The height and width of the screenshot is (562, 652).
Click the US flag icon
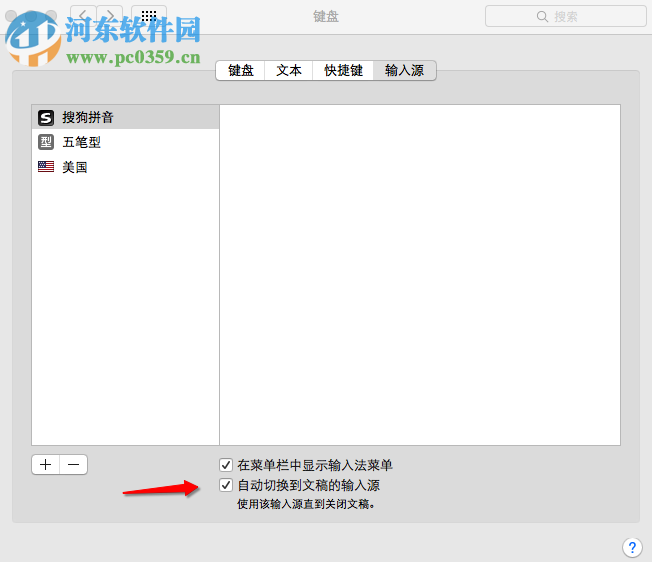(46, 167)
